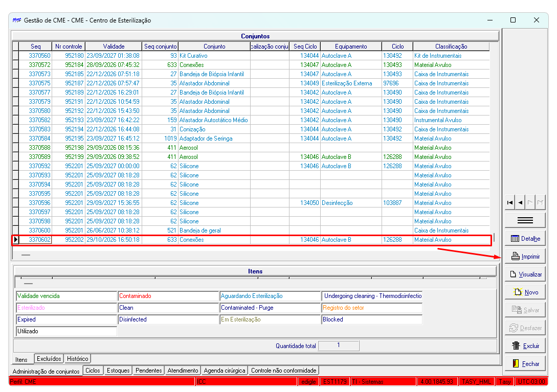The width and height of the screenshot is (557, 392).
Task: Click the Validade vencida legend box
Action: [66, 296]
